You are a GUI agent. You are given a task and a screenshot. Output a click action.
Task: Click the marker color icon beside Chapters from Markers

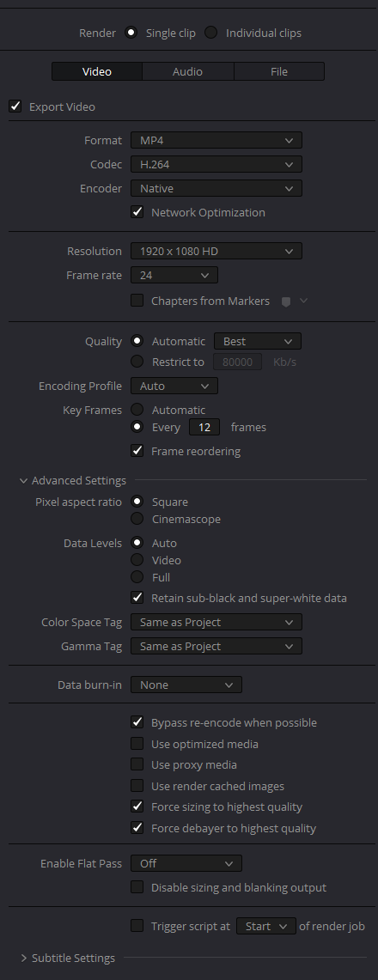click(x=286, y=301)
